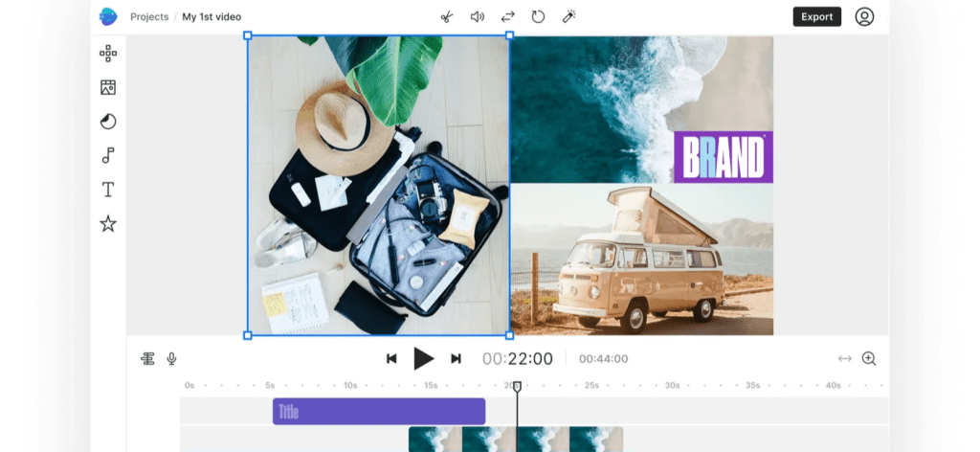Viewport: 980px width, 452px height.
Task: Open the image media library icon
Action: (108, 87)
